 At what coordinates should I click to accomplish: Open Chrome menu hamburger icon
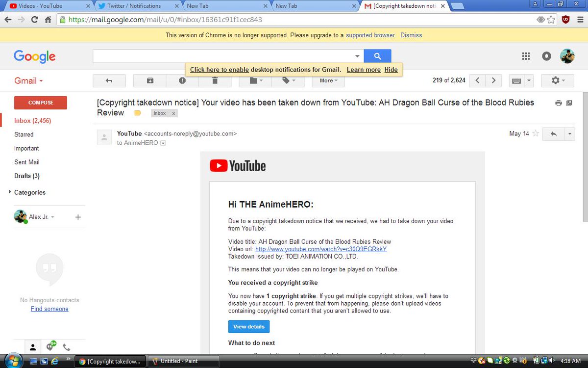pyautogui.click(x=580, y=20)
